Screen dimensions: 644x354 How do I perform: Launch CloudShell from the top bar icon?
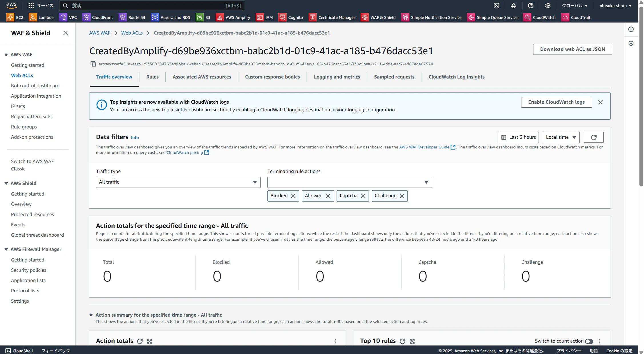497,6
